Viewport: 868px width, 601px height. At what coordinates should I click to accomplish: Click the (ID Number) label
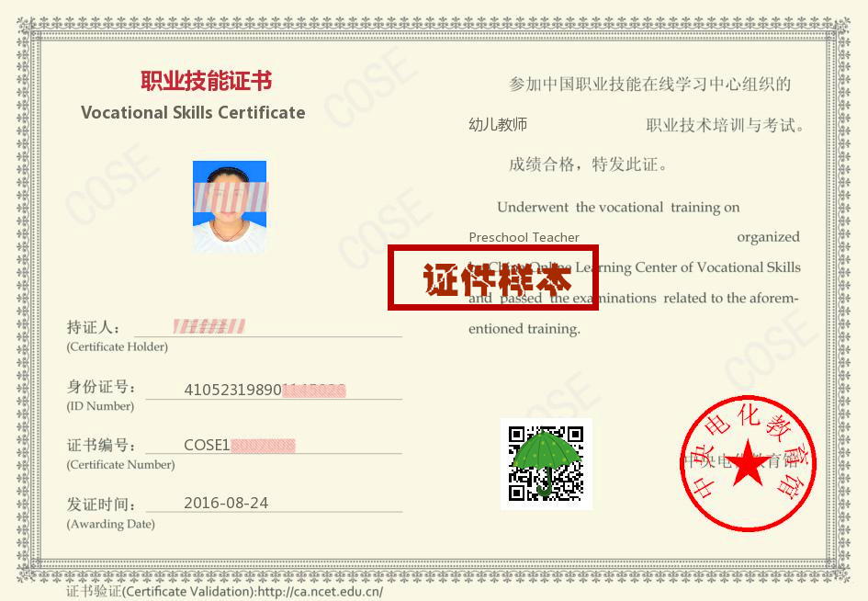[100, 406]
